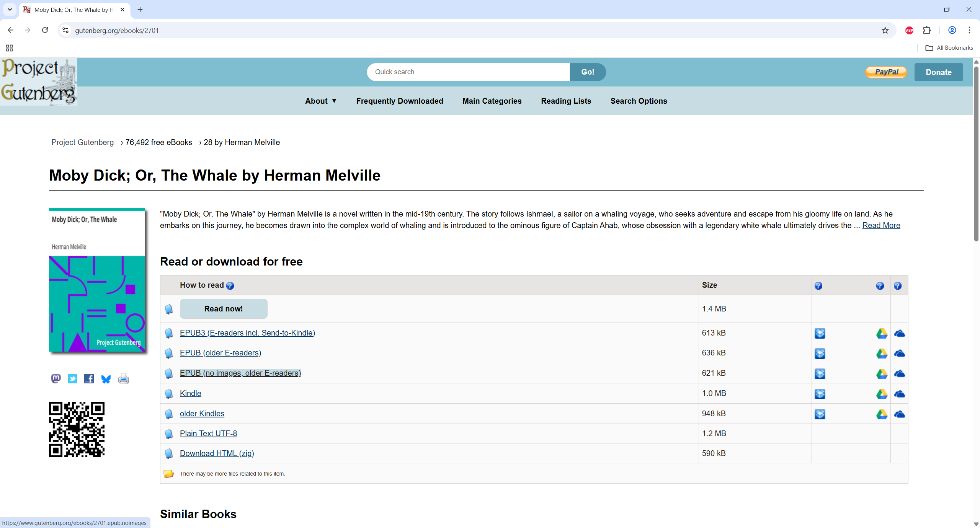The width and height of the screenshot is (980, 528).
Task: Save older Kindles file to OneDrive
Action: [899, 414]
